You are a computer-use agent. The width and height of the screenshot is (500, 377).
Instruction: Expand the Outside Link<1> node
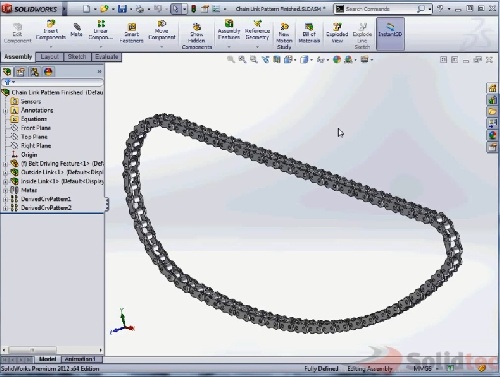(5, 173)
